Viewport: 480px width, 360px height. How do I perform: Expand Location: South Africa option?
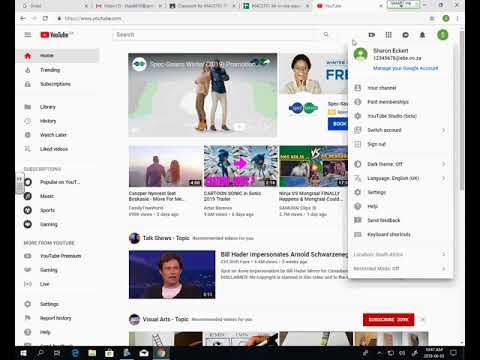(400, 254)
